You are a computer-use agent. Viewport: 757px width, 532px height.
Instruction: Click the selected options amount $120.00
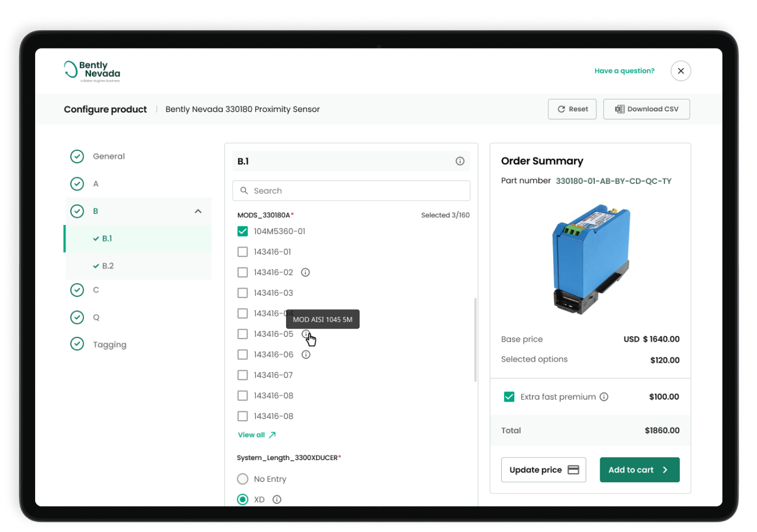tap(665, 360)
